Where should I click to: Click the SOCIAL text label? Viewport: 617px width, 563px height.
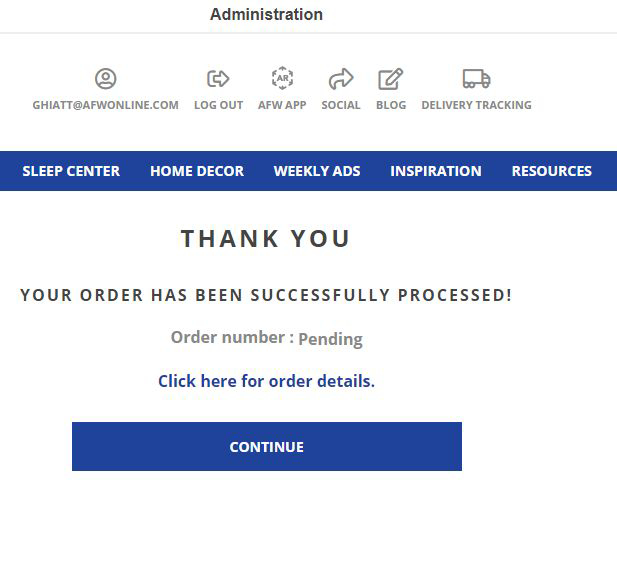pyautogui.click(x=341, y=105)
